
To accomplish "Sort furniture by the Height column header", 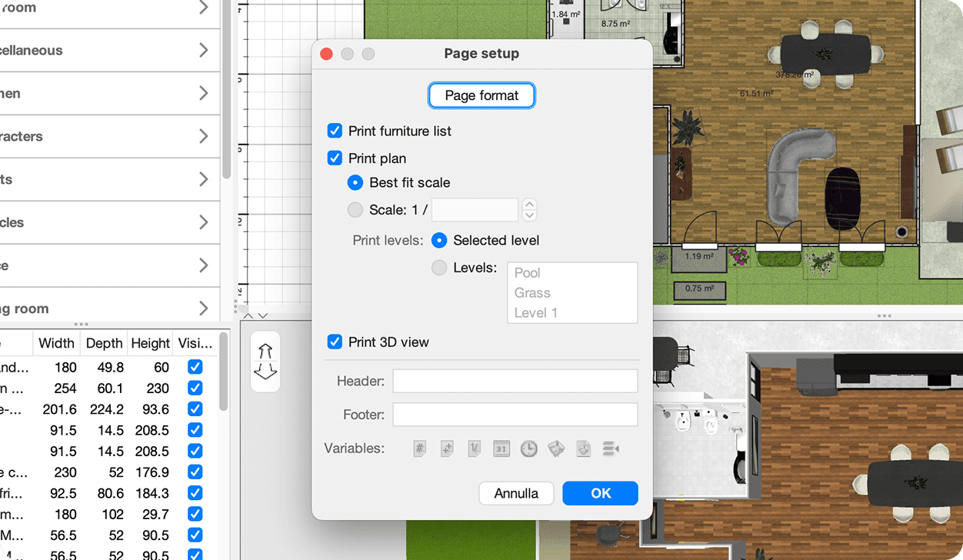I will point(150,343).
